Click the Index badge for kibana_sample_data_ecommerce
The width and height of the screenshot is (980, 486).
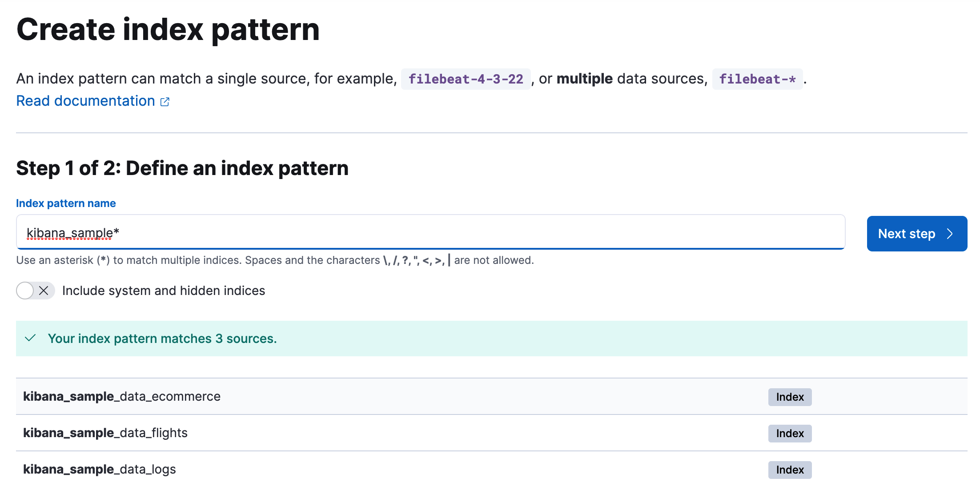click(x=790, y=397)
